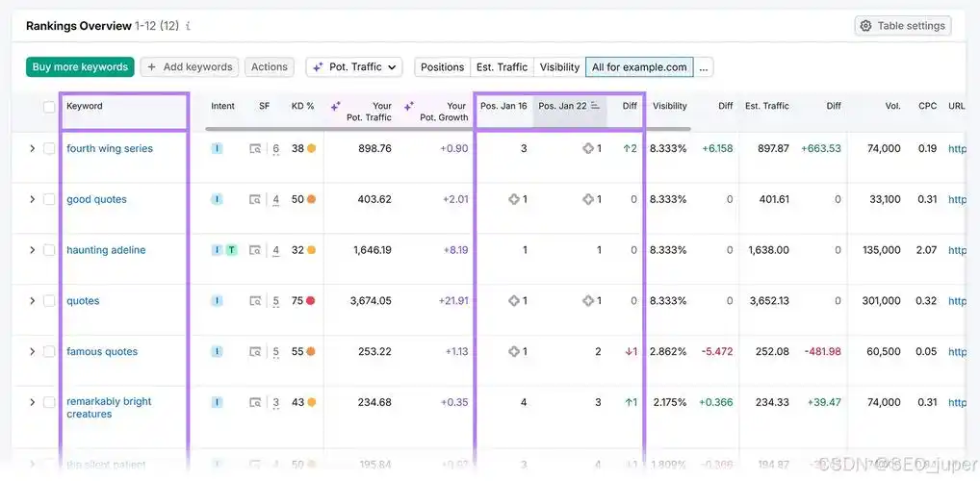Screen dimensions: 980x481
Task: Open the Pot. Traffic dropdown
Action: (354, 67)
